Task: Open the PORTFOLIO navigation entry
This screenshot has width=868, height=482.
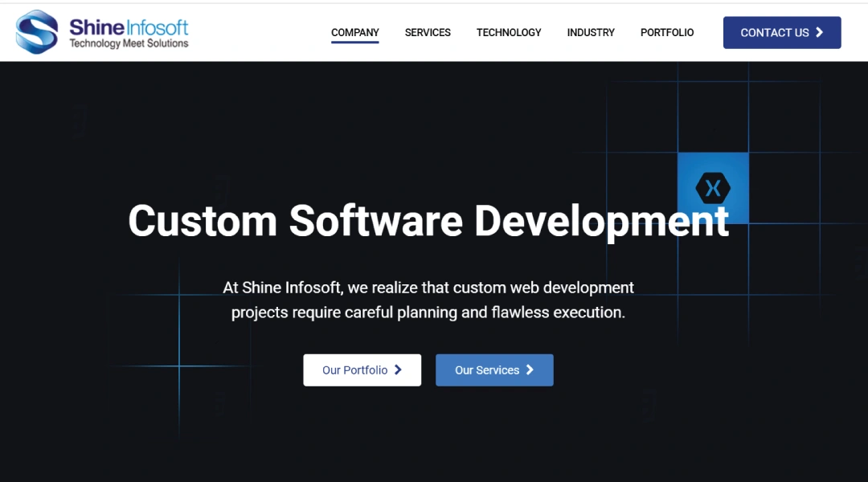Action: (x=667, y=32)
